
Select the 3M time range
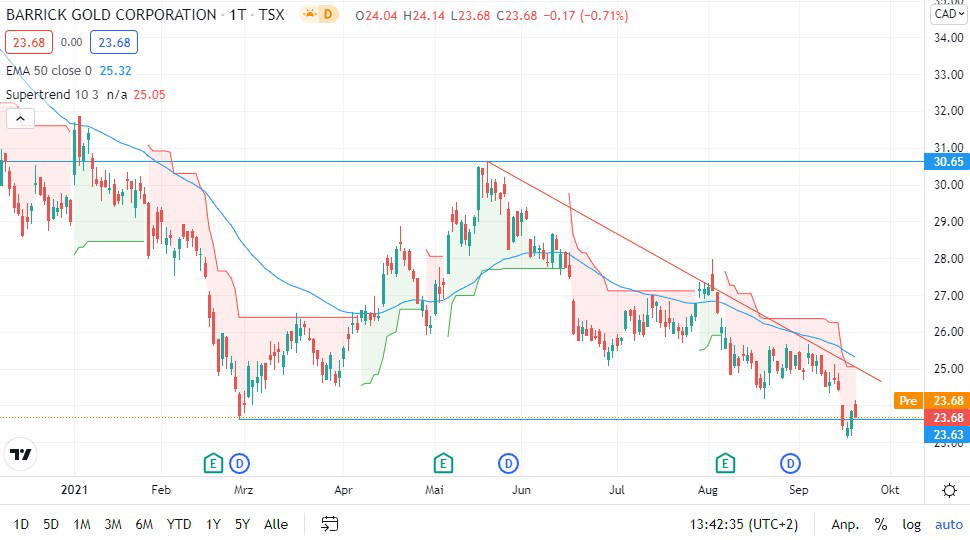point(113,525)
